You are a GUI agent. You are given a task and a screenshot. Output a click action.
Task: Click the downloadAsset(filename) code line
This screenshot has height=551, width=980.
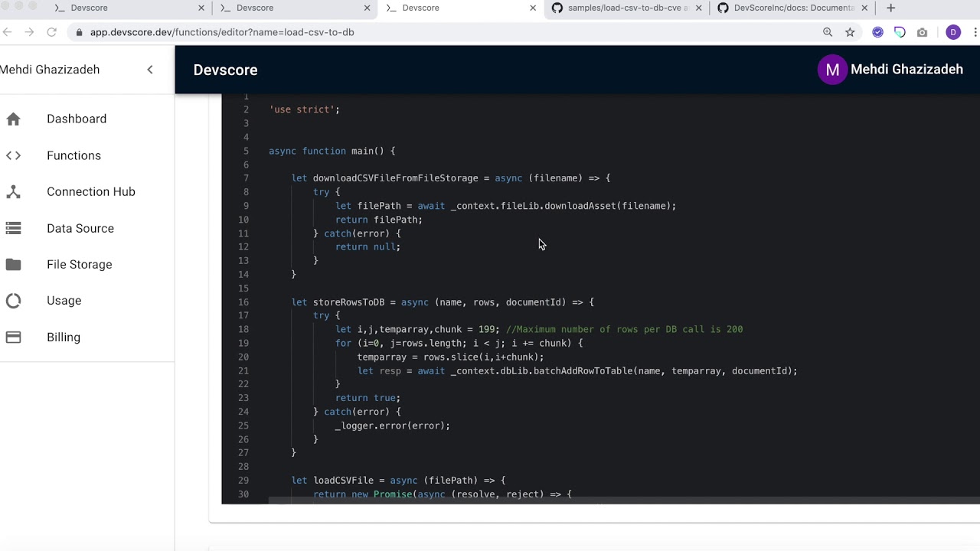(x=506, y=206)
